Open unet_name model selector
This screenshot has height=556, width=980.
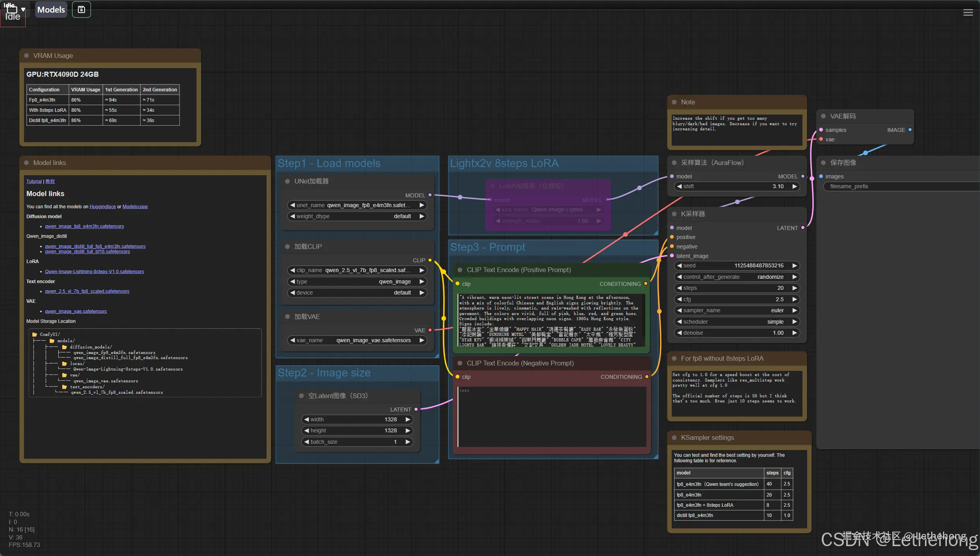point(357,205)
